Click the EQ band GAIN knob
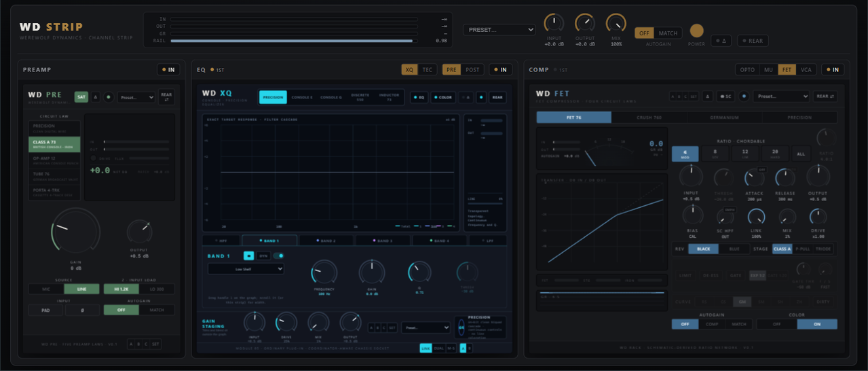Viewport: 868px width, 371px height. tap(372, 272)
